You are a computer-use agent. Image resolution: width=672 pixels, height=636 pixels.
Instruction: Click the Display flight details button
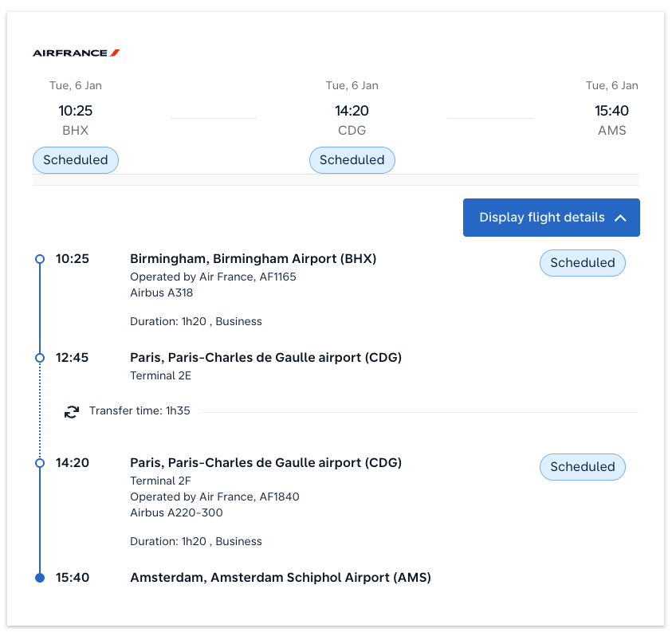(x=542, y=218)
